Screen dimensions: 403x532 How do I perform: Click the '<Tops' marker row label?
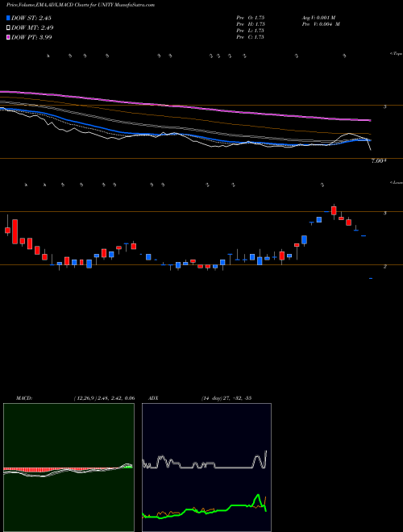click(x=396, y=54)
